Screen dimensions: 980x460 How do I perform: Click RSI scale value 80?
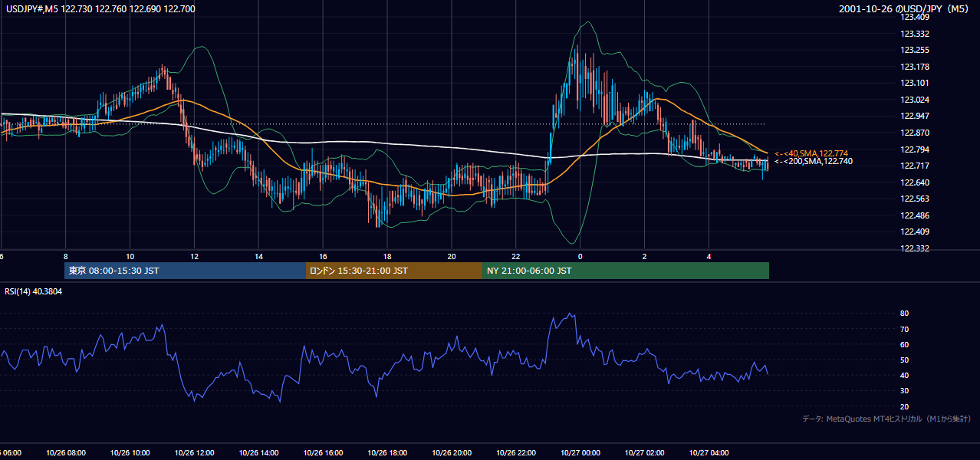[x=905, y=314]
